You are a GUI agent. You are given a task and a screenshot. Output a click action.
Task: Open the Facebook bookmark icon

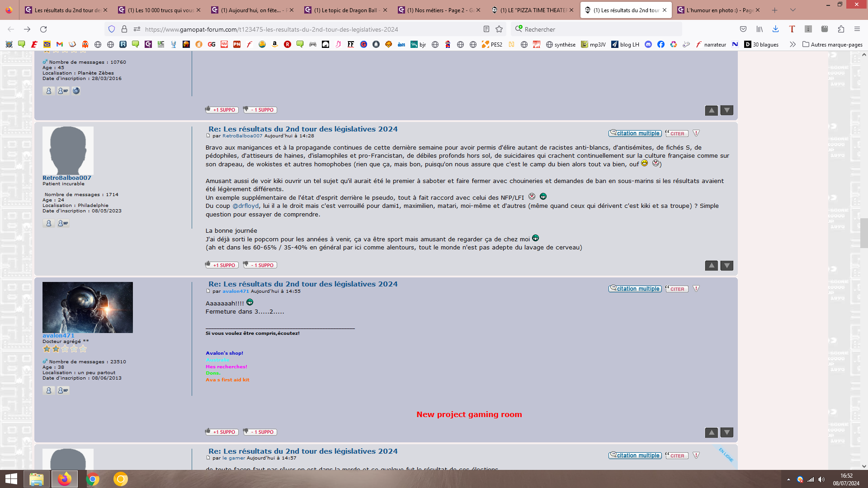click(661, 44)
